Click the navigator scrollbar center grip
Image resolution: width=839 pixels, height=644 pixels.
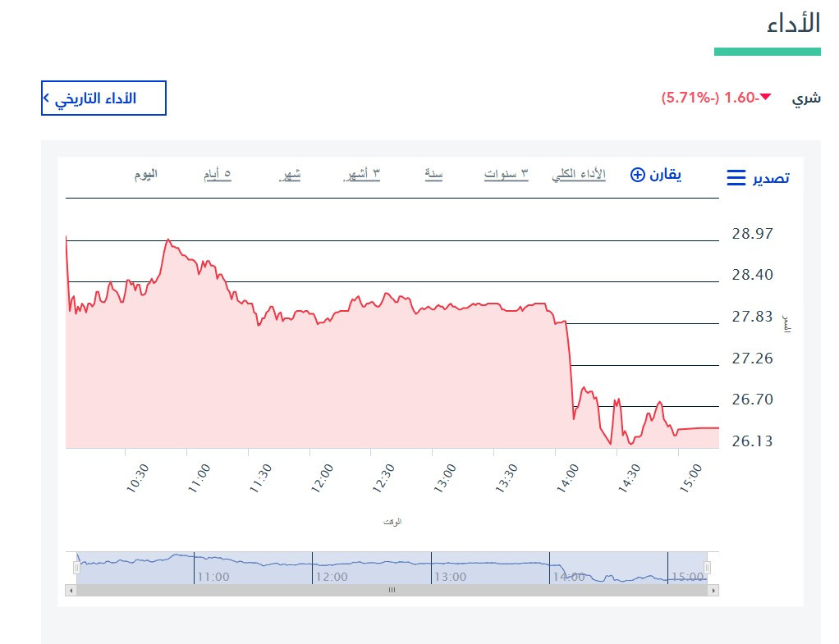click(392, 591)
